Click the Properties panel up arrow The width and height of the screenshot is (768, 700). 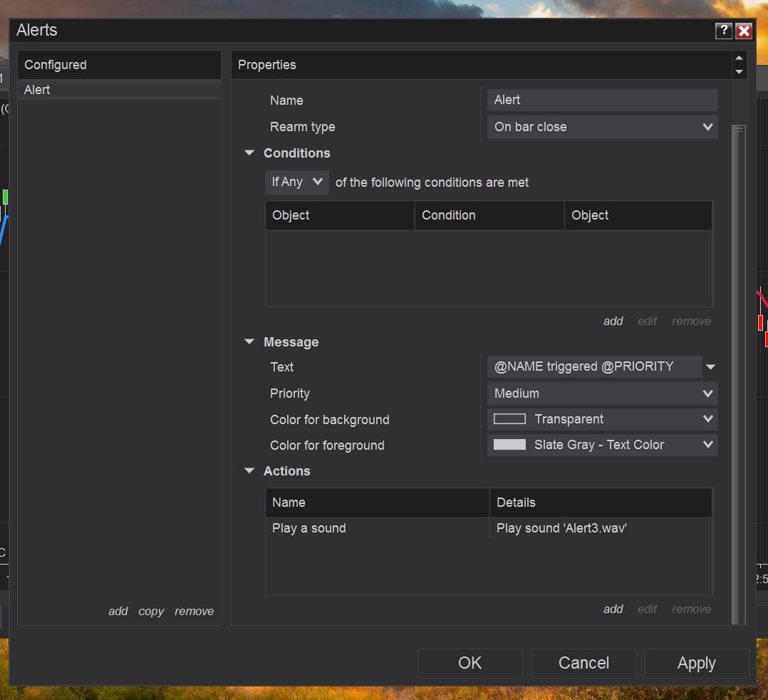point(739,58)
